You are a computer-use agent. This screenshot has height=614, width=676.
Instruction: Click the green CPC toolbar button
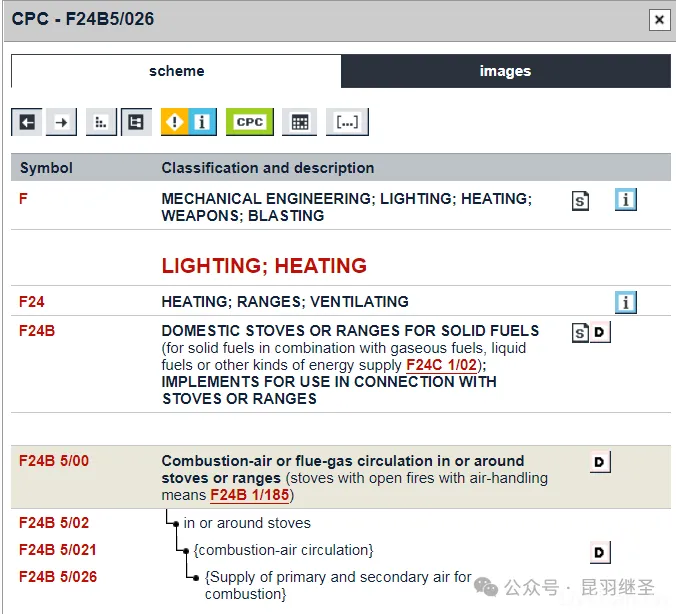249,122
